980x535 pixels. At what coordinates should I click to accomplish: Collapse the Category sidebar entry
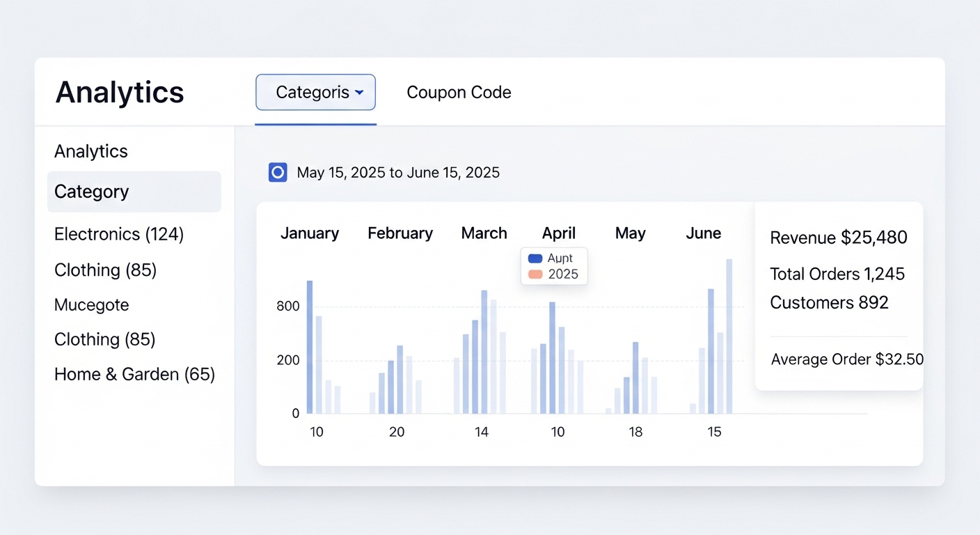pos(91,192)
